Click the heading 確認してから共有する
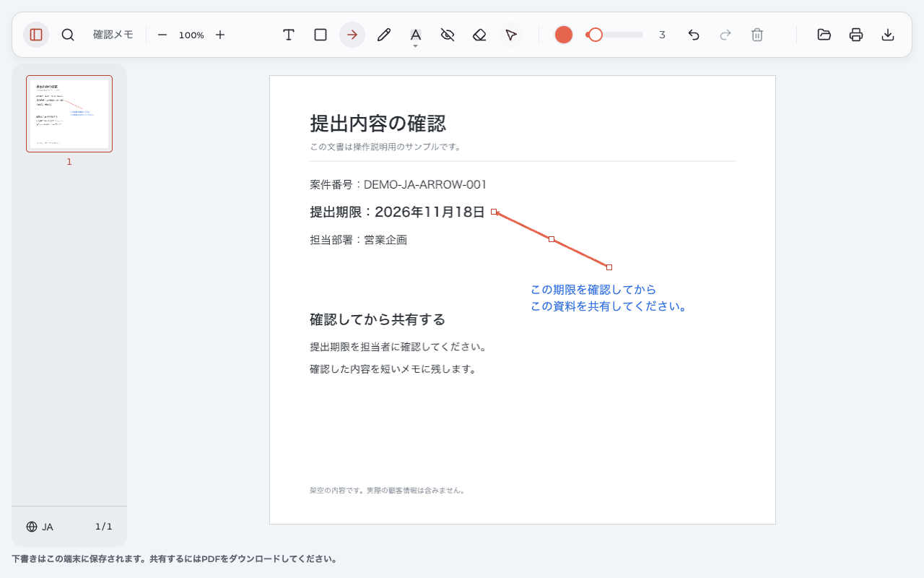Viewport: 924px width, 578px height. [378, 319]
